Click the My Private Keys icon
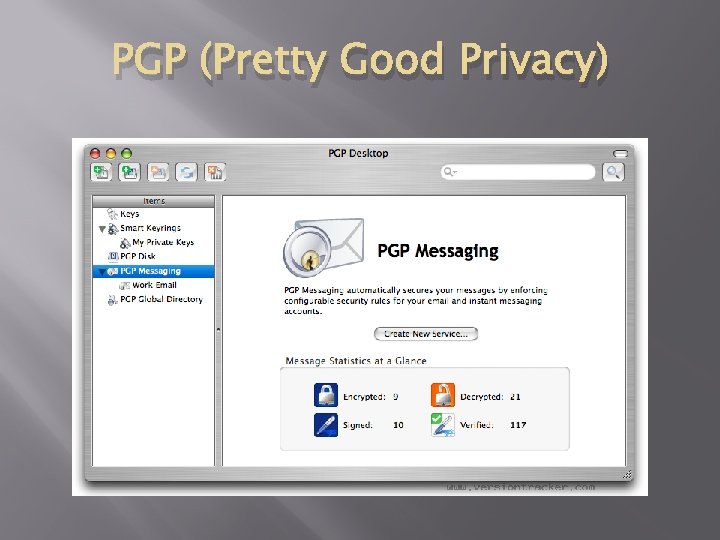 pyautogui.click(x=125, y=242)
